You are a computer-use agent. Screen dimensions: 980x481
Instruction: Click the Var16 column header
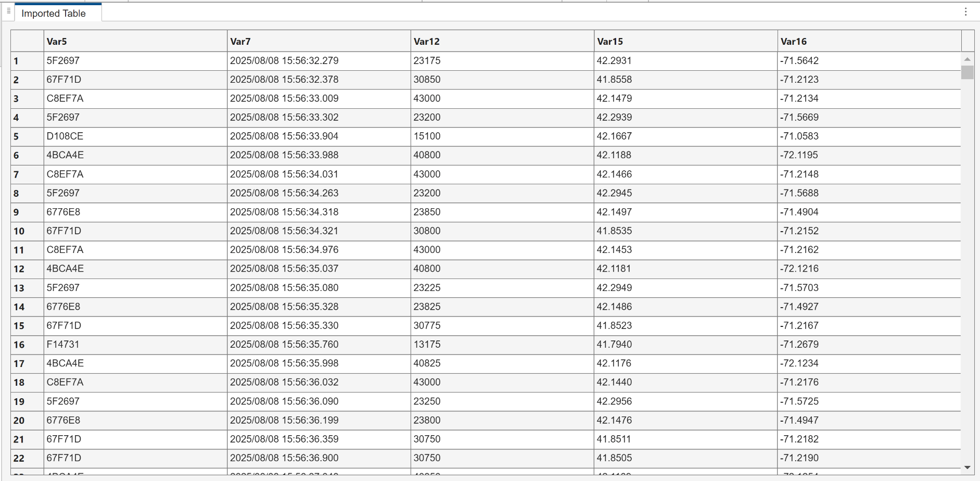[869, 41]
